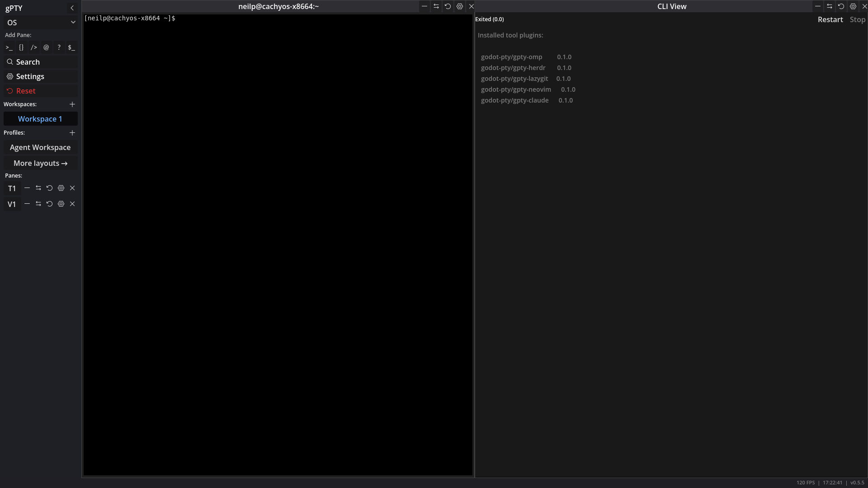Restart the V1 pane from the Panes list
The height and width of the screenshot is (488, 868).
click(x=50, y=204)
